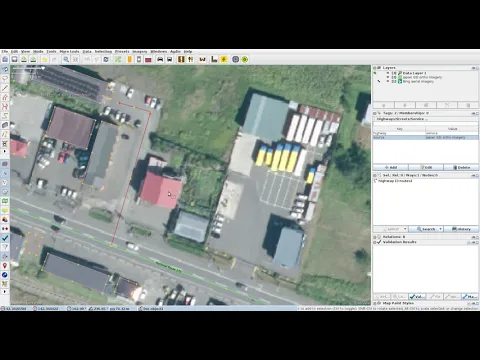The width and height of the screenshot is (480, 360).
Task: Select the highway entry in selection list
Action: coord(395,181)
